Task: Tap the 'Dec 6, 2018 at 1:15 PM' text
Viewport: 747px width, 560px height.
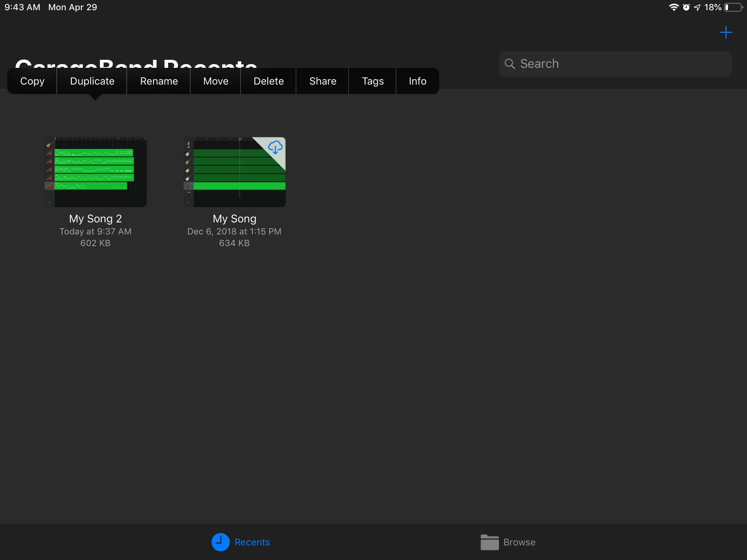Action: [235, 232]
